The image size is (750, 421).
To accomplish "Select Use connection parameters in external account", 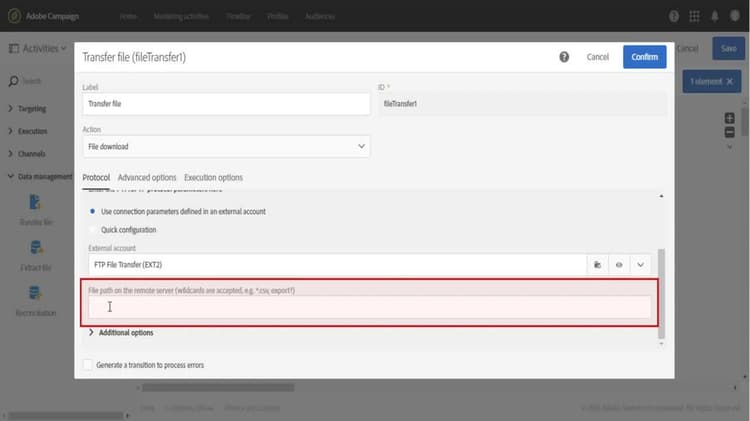I will click(92, 211).
